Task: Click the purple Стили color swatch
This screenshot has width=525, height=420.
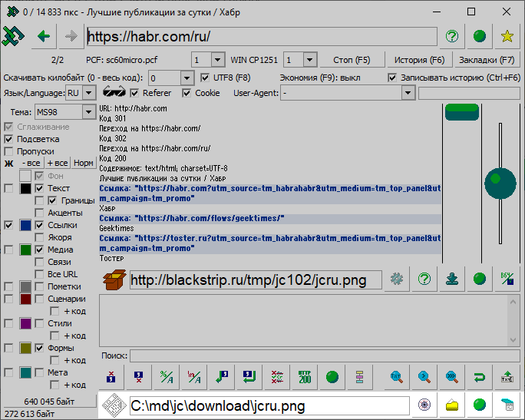Action: [x=25, y=323]
